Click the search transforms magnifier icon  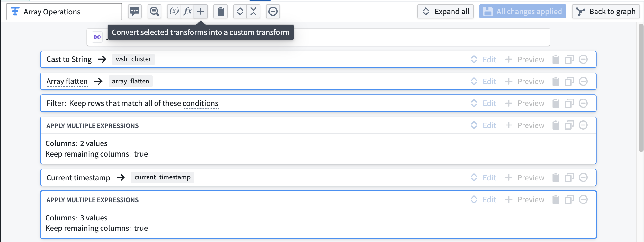pos(155,12)
